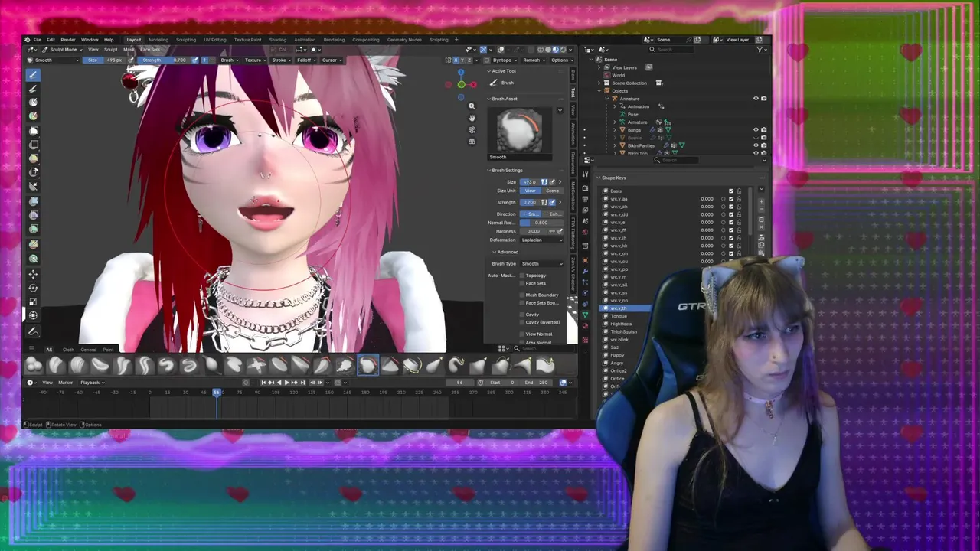Click Normal Radius slider in Brush Settings
This screenshot has height=551, width=980.
(x=541, y=223)
